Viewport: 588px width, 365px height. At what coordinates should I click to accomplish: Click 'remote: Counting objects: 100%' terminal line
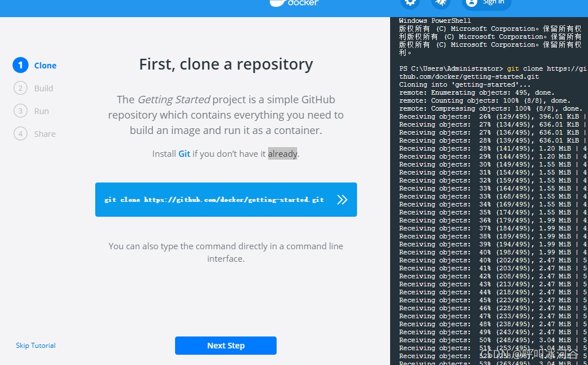(x=485, y=100)
